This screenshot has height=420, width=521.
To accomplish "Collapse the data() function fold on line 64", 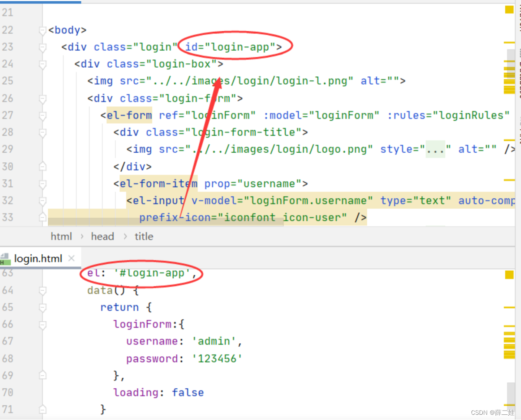I will (x=43, y=291).
